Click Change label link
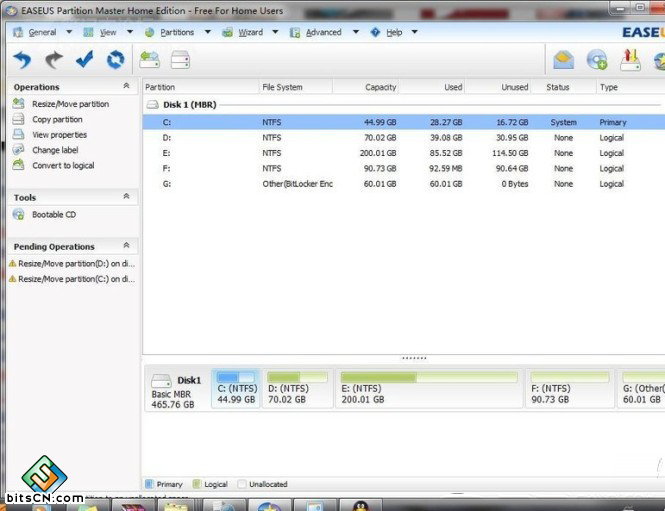 pos(55,150)
